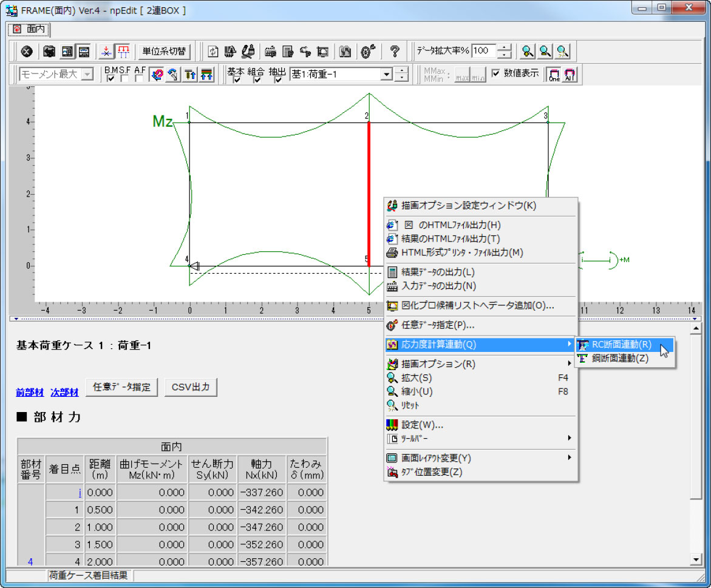Open the 基1:荷重-1 load case dropdown
This screenshot has width=711, height=588.
[386, 74]
